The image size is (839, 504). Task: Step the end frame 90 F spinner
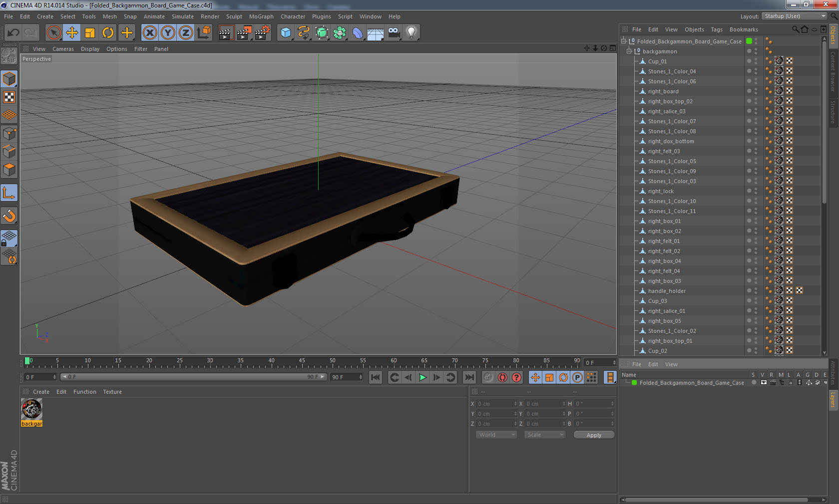tap(361, 377)
